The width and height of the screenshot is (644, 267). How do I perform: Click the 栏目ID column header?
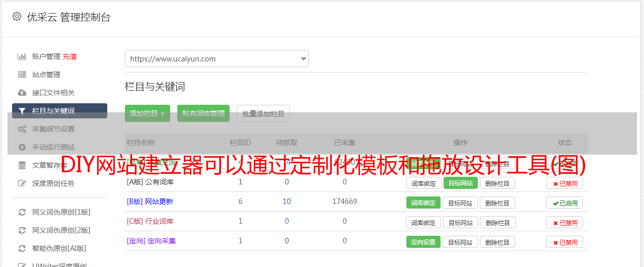coord(240,143)
